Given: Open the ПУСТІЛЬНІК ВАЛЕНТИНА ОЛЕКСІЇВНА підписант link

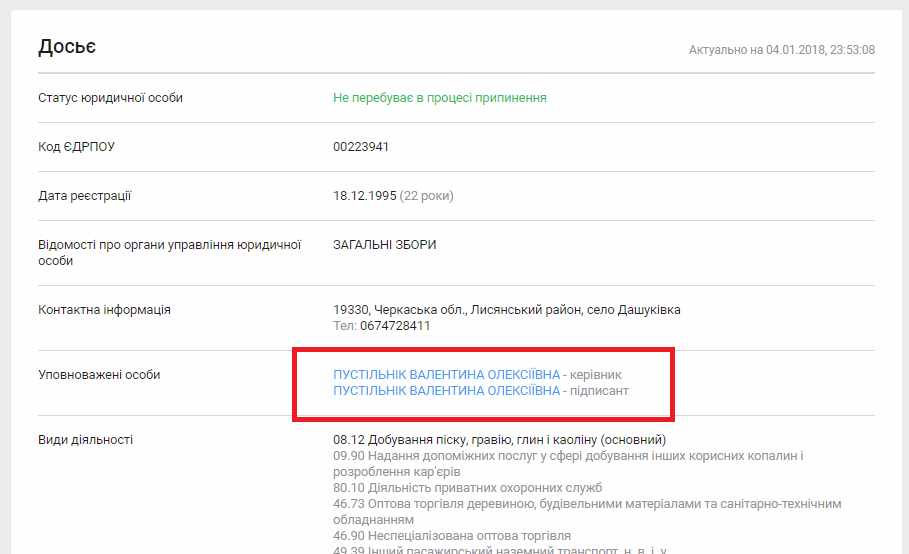Looking at the screenshot, I should [446, 391].
